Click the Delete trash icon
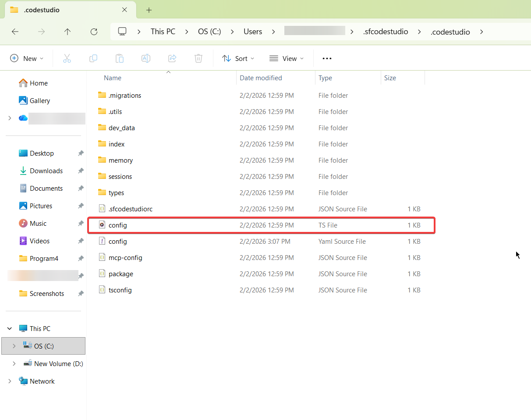 (x=198, y=58)
